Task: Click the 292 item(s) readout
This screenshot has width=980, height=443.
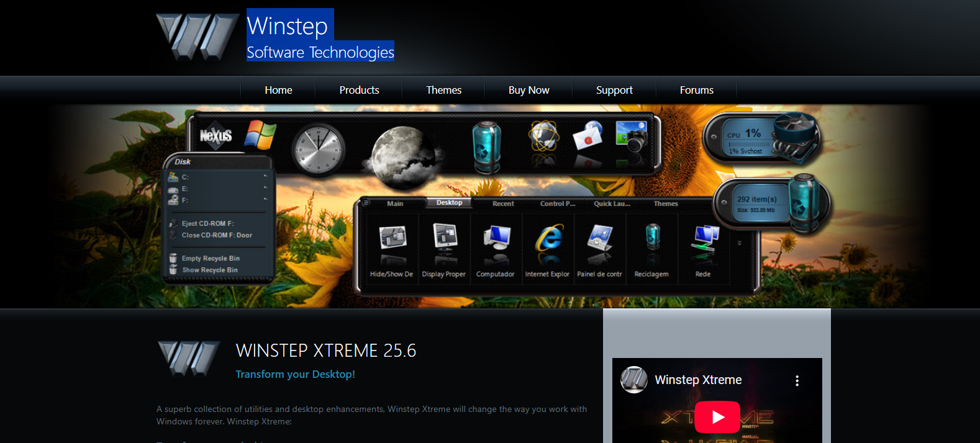Action: [756, 199]
